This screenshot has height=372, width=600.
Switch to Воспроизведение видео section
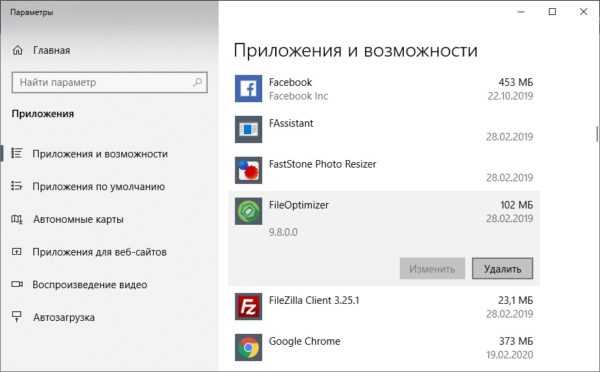pos(90,285)
